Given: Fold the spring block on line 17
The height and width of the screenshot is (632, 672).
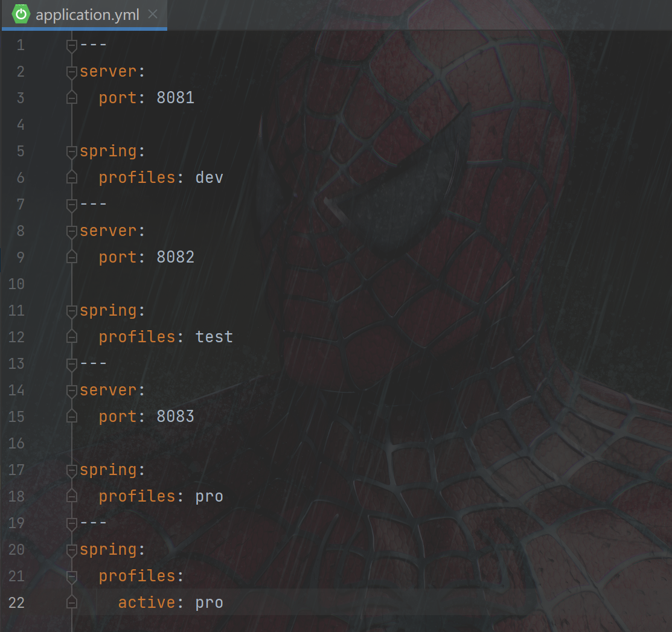Looking at the screenshot, I should [72, 470].
